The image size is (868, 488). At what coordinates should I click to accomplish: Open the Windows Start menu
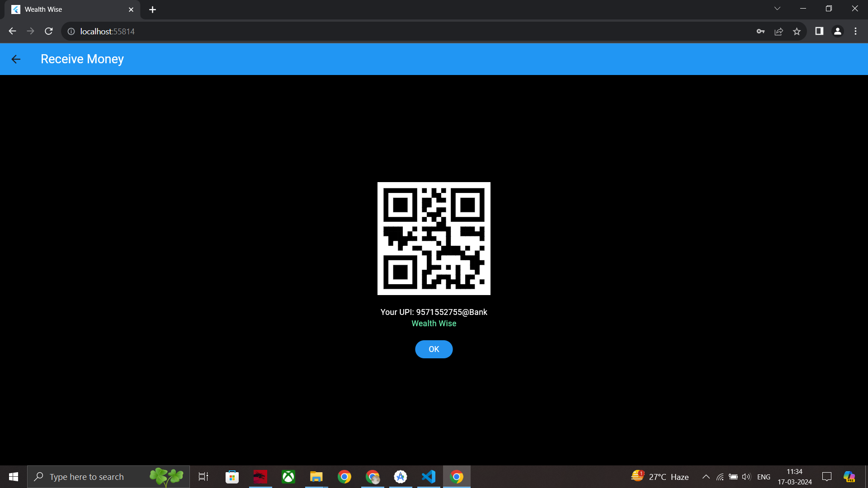coord(14,477)
